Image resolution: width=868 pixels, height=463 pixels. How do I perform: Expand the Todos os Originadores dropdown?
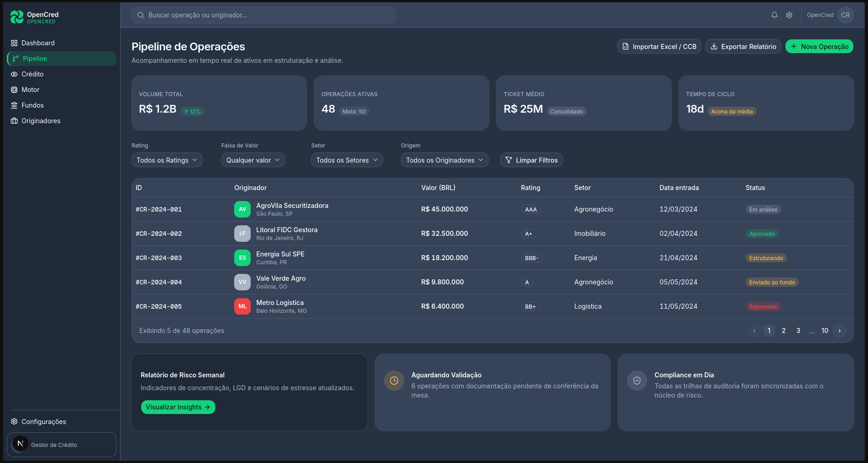(x=445, y=160)
